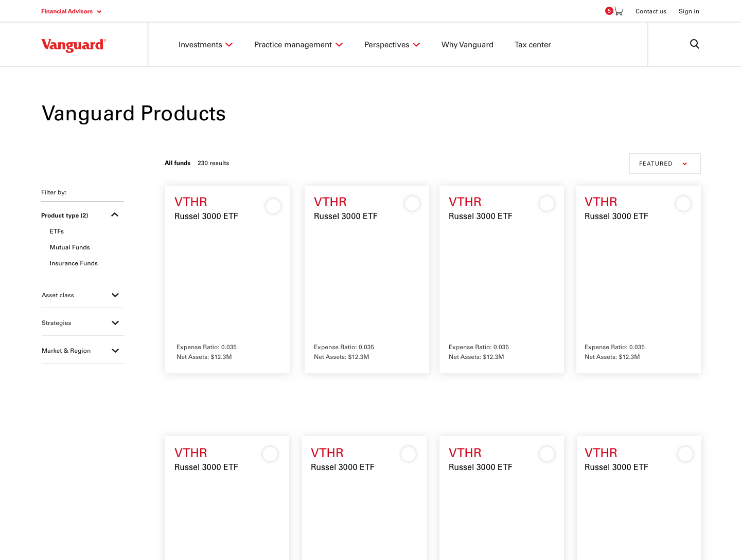This screenshot has width=741, height=560.
Task: Go to Why Vanguard page
Action: 467,45
